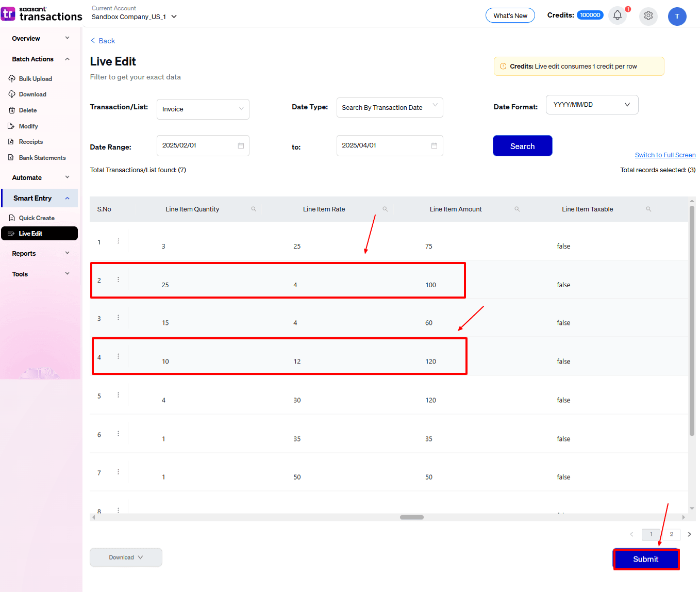Viewport: 700px width, 592px height.
Task: Click the horizontal table scrollbar thumb
Action: pos(411,517)
